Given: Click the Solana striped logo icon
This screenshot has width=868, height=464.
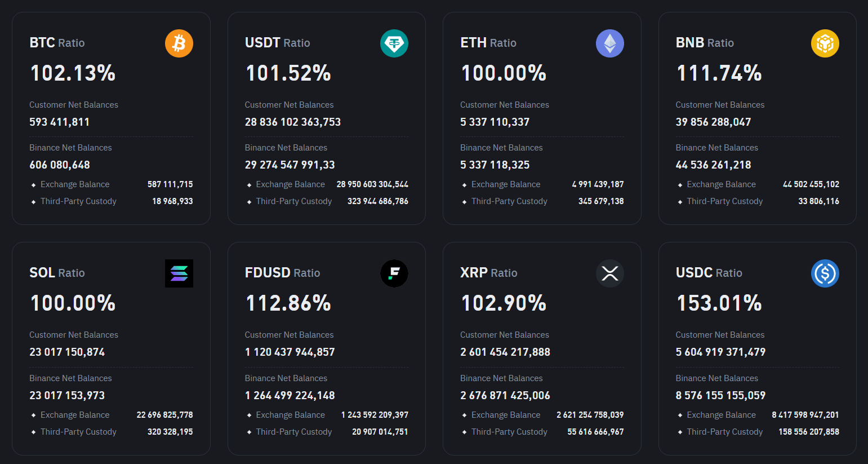Looking at the screenshot, I should 179,273.
